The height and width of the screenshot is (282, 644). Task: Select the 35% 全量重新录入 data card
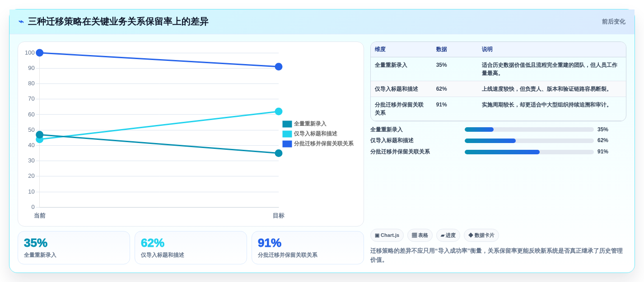[74, 248]
